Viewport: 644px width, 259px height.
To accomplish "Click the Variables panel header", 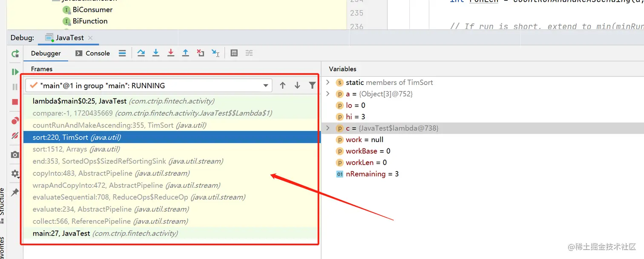I will (x=342, y=69).
